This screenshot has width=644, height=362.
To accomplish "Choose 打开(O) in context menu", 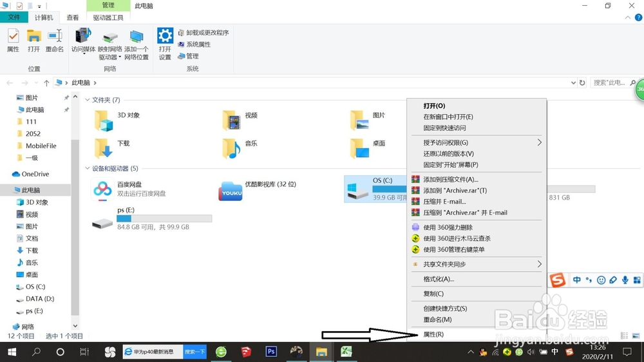I will tap(477, 106).
